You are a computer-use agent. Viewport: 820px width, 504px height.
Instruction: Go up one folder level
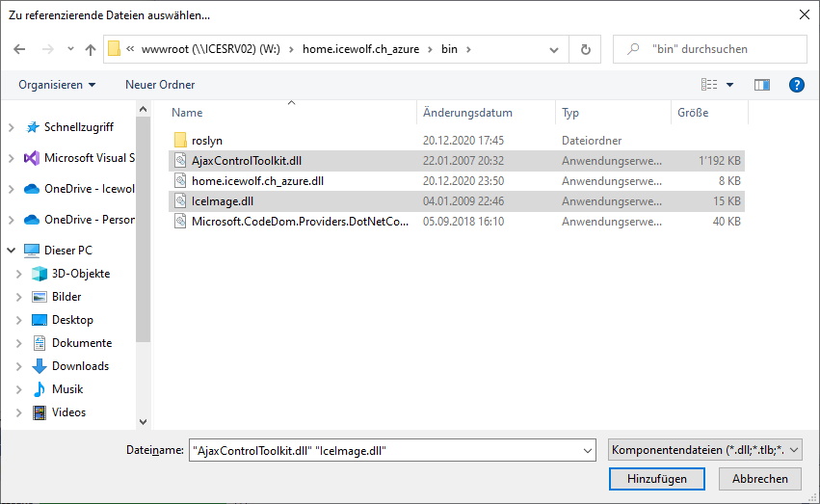pos(91,49)
